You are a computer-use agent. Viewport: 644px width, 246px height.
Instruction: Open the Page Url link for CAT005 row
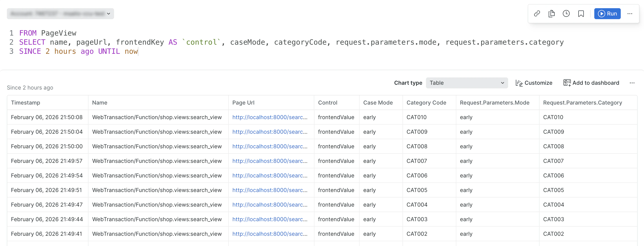pos(270,190)
